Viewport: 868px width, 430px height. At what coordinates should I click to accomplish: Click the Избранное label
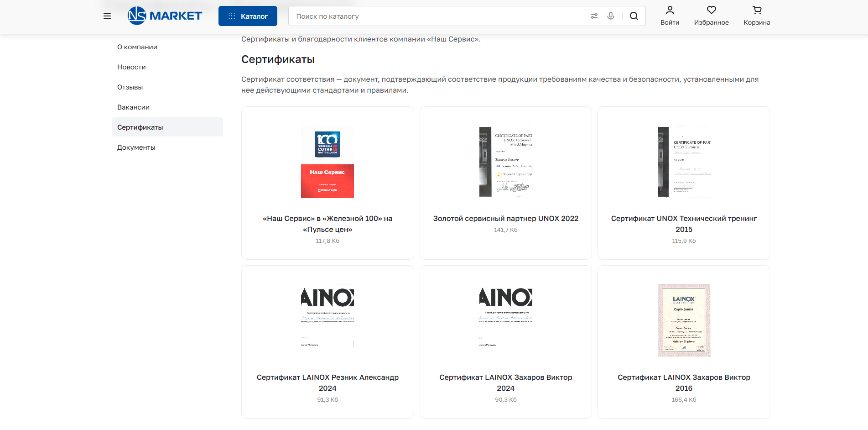point(712,23)
